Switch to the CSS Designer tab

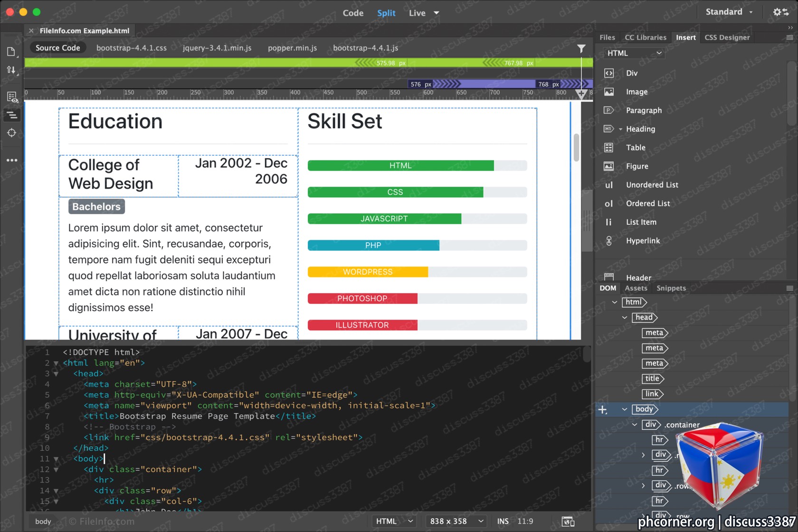tap(727, 38)
